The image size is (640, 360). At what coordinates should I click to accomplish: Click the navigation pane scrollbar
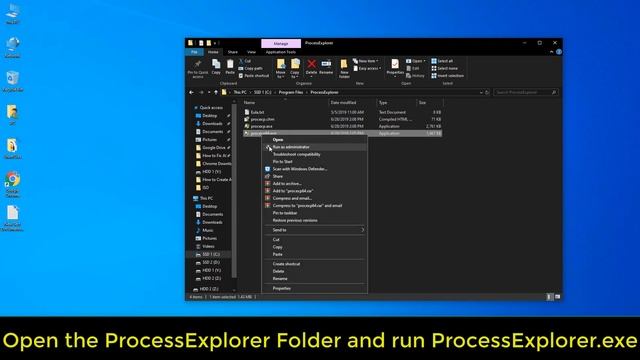pyautogui.click(x=234, y=191)
